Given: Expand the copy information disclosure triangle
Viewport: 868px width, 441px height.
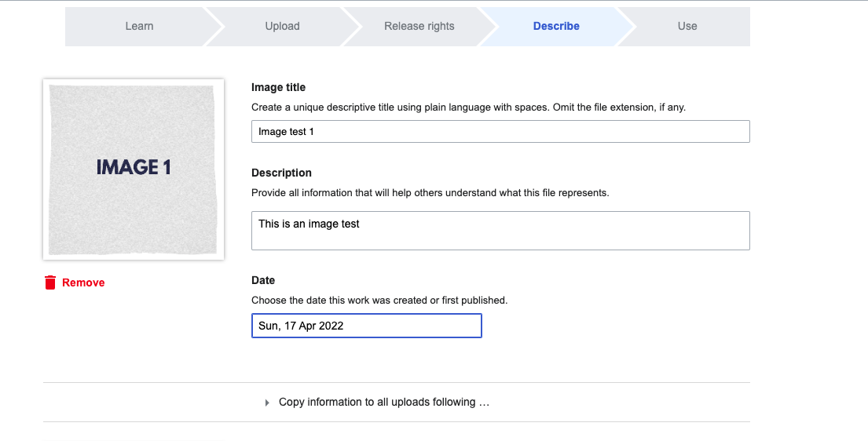Looking at the screenshot, I should point(268,403).
